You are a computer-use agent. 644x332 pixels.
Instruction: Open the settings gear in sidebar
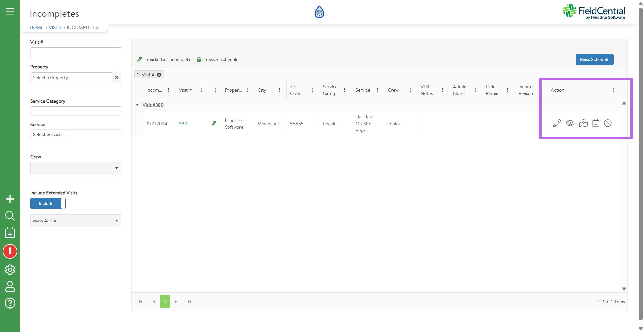[10, 269]
